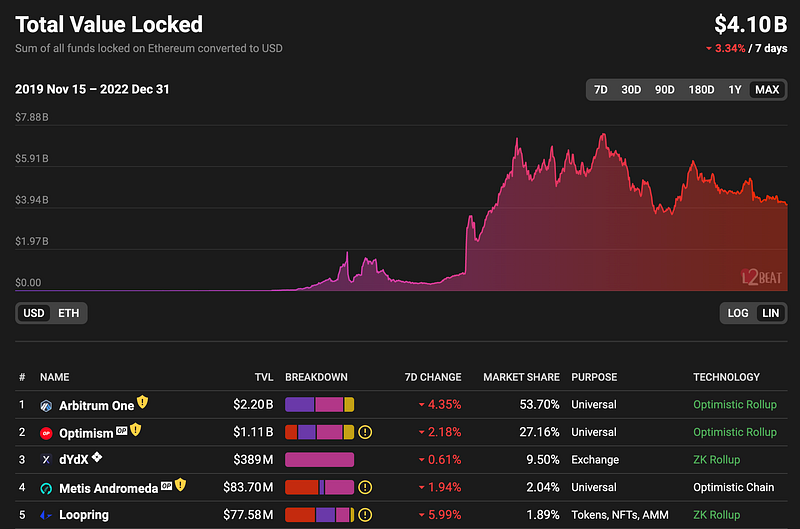Click the yellow shield next to Optimism

(135, 430)
